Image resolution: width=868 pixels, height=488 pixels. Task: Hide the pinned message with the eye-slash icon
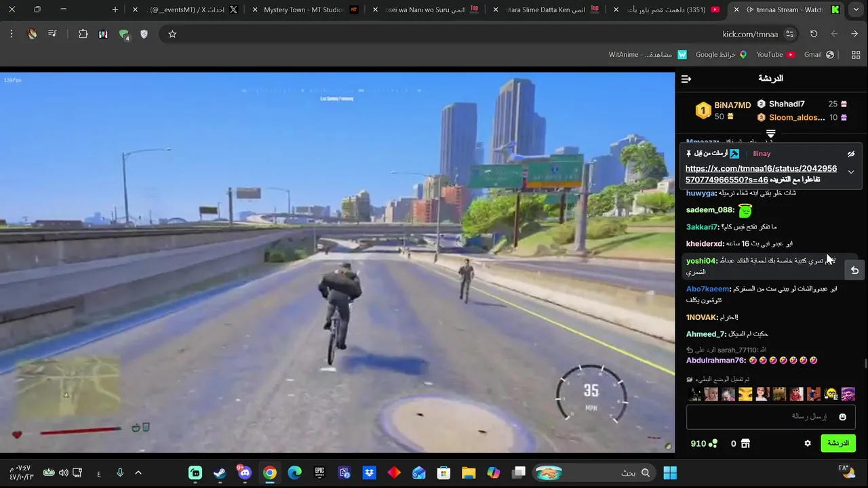point(851,154)
